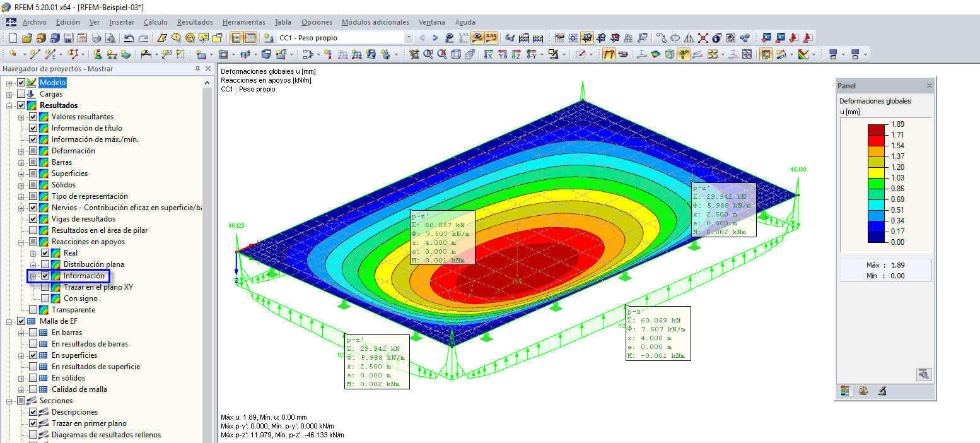Click the new nodal support icon
The width and height of the screenshot is (980, 443).
tap(98, 55)
